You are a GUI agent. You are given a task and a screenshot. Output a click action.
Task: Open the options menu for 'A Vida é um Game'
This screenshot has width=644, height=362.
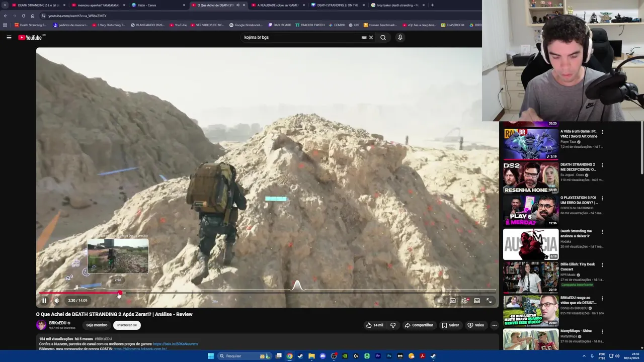(x=602, y=132)
